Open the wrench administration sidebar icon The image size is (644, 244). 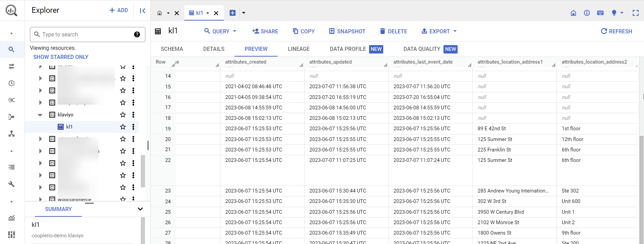[11, 184]
